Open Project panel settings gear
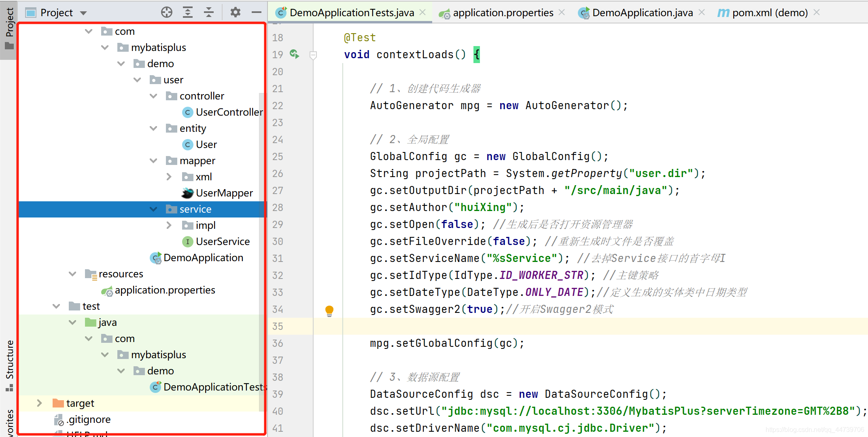Image resolution: width=868 pixels, height=437 pixels. [236, 13]
